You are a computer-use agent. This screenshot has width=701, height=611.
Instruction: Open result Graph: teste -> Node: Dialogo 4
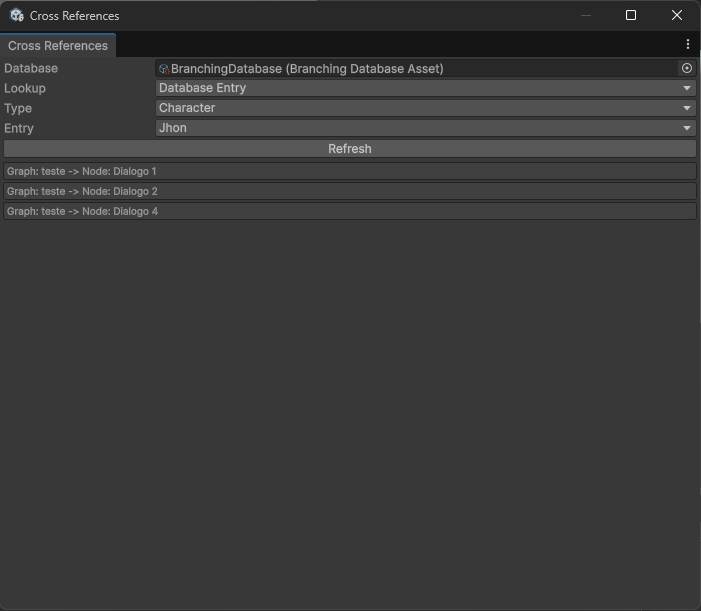350,211
